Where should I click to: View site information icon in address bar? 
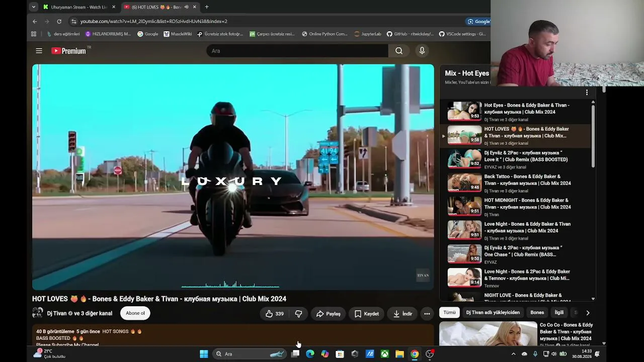[x=74, y=22]
